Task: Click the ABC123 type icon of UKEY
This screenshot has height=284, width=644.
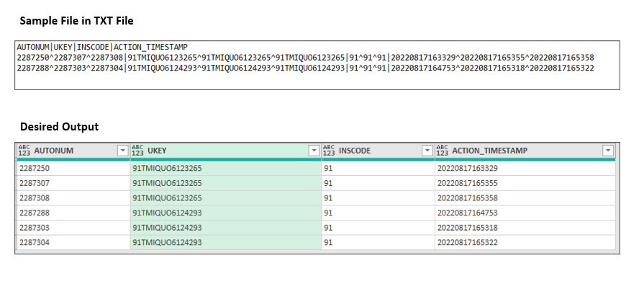Action: click(138, 151)
